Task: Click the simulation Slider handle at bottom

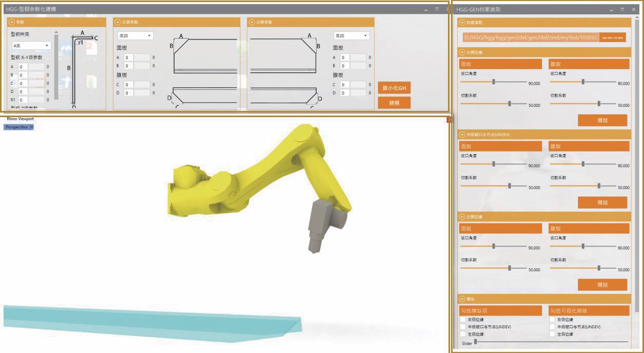Action: 476,342
